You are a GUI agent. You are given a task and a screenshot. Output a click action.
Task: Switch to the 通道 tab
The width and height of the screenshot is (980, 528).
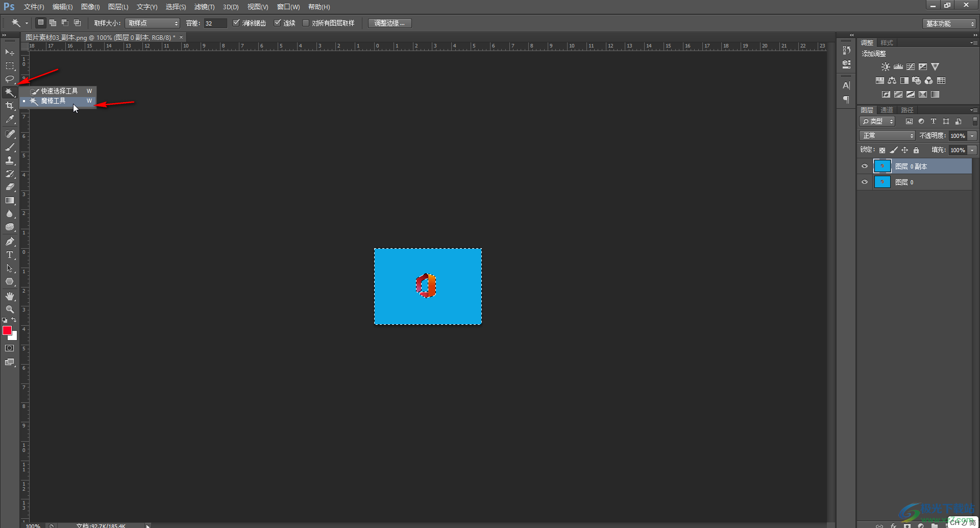point(887,110)
